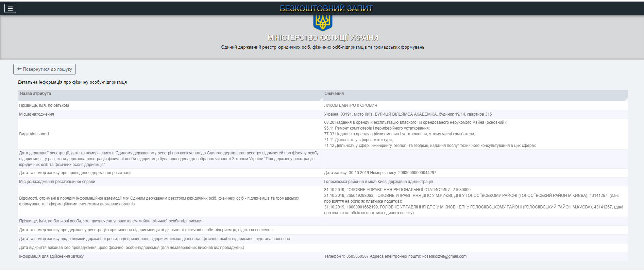This screenshot has width=644, height=270.
Task: Sort by the "Значення" column header
Action: [334, 94]
